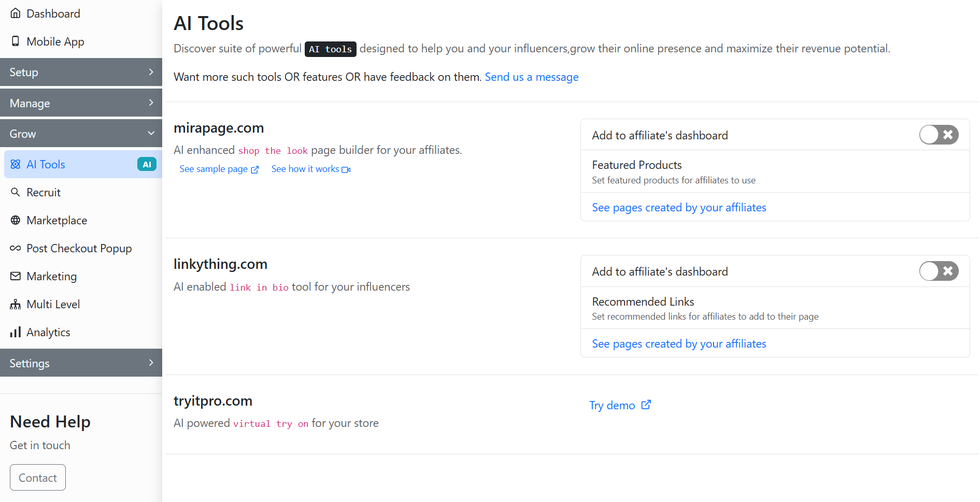This screenshot has height=502, width=980.
Task: Click the Mobile App phone icon
Action: 16,41
